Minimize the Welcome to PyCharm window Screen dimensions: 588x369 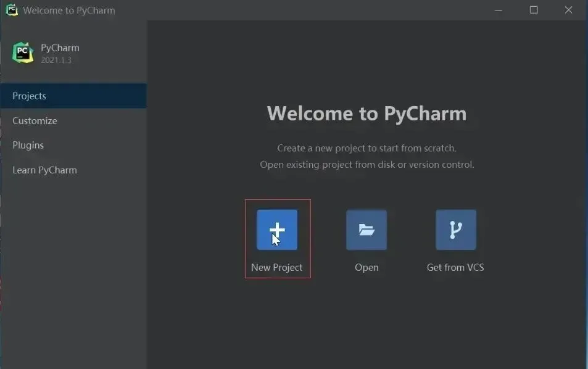(499, 10)
